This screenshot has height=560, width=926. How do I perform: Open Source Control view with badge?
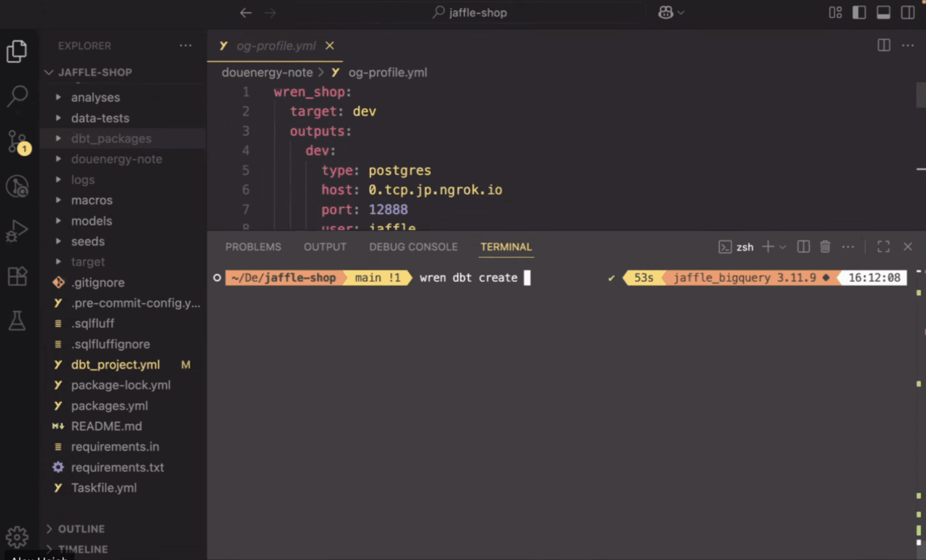[17, 141]
